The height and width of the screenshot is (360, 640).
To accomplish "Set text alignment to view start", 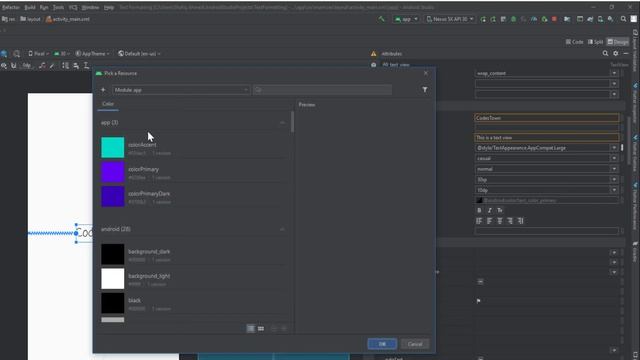I will tap(479, 221).
